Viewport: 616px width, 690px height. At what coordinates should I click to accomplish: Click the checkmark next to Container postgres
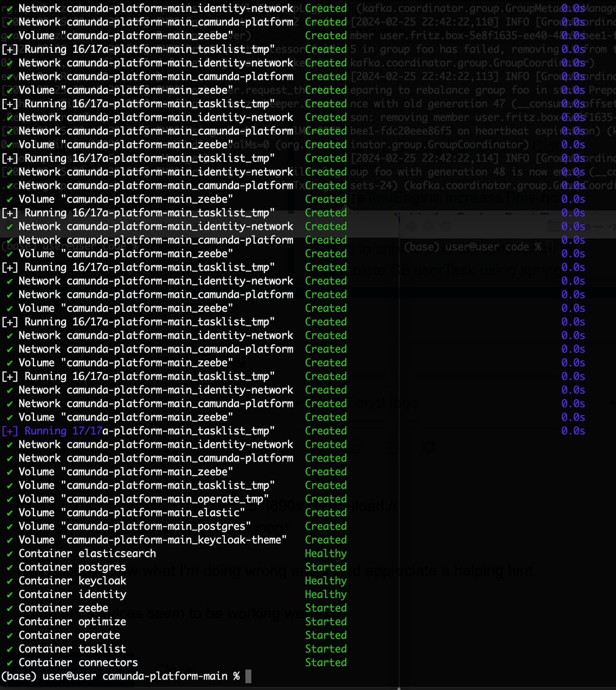10,567
